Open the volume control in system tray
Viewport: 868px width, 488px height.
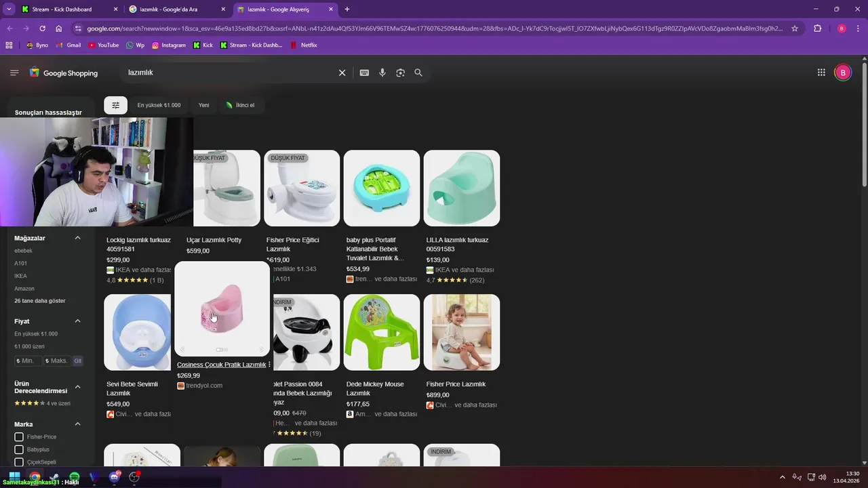point(823,477)
